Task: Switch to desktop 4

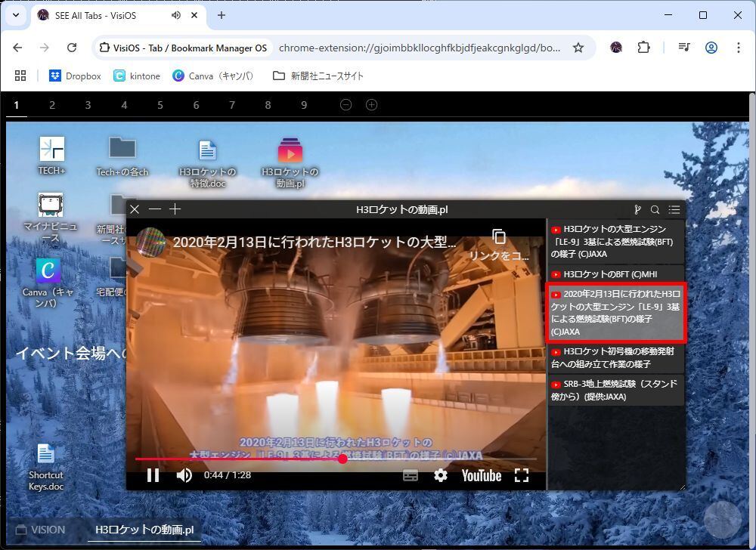Action: 124,105
